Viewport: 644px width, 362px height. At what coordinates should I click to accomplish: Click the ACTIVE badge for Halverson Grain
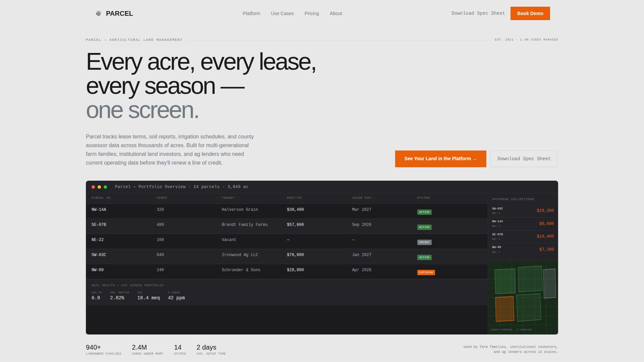pos(424,212)
